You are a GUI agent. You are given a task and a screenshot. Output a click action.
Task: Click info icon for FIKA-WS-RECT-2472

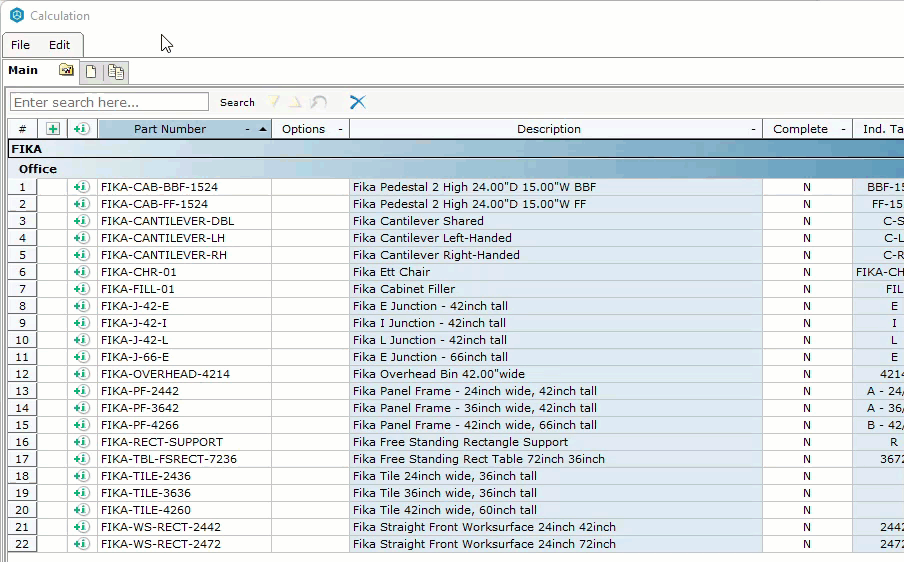pos(82,544)
